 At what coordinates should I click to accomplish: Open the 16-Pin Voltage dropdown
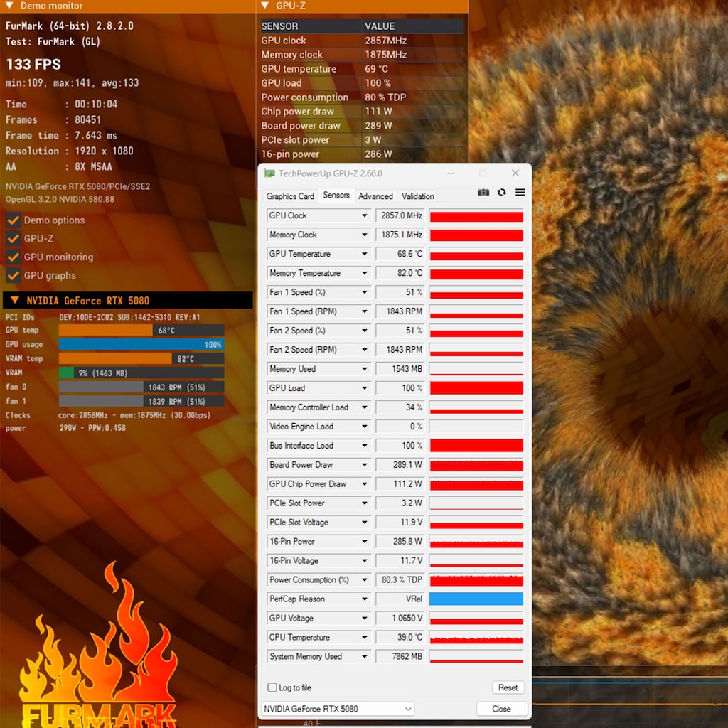[365, 560]
